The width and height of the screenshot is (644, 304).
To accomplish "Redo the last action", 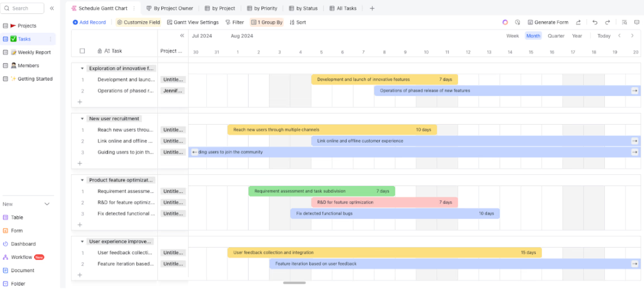I will click(608, 22).
